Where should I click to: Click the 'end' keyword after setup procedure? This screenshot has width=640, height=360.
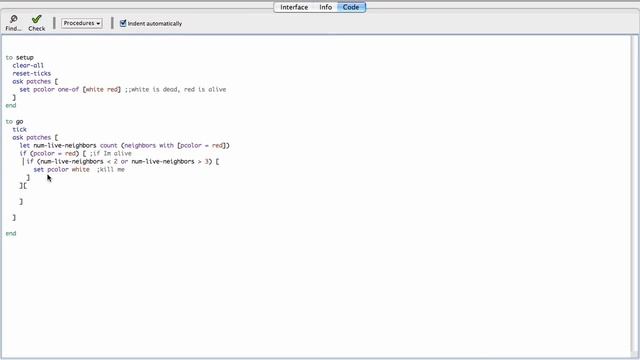[x=11, y=105]
